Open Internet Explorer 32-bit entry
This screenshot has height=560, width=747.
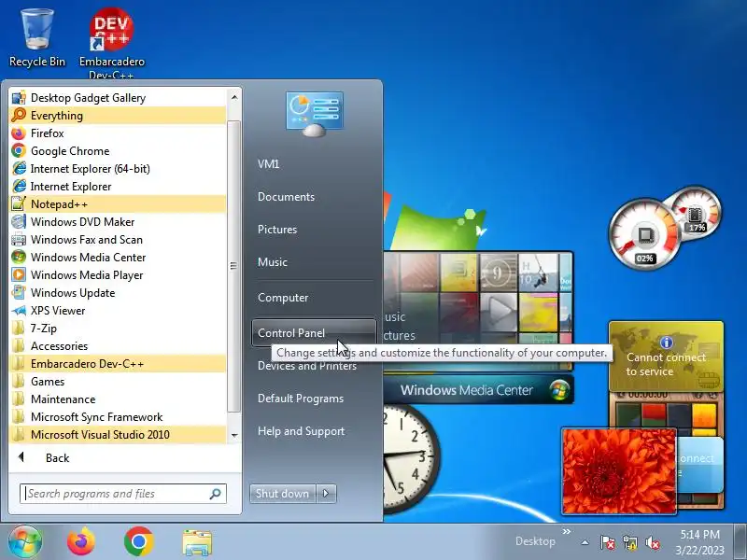[118, 186]
